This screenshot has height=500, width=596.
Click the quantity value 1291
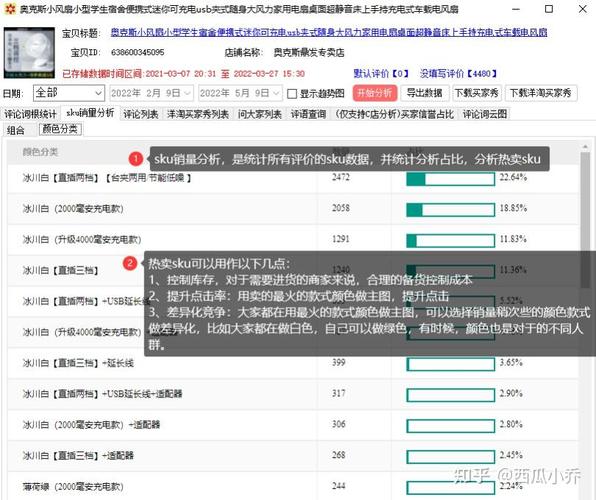341,239
